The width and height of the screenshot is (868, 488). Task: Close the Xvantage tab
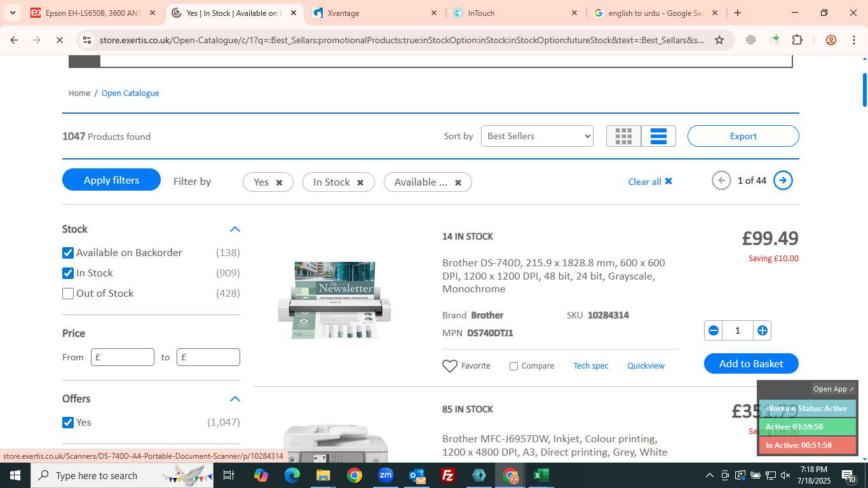(x=434, y=13)
